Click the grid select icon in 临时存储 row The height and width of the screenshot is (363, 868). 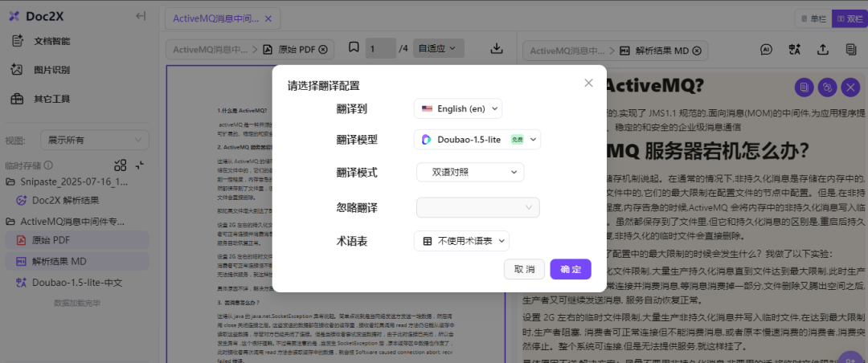(120, 165)
